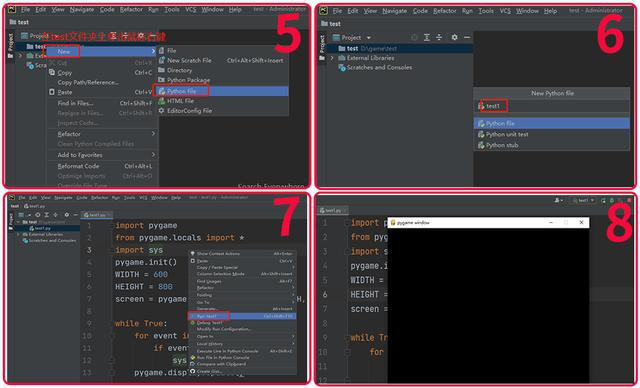The width and height of the screenshot is (640, 388).
Task: Open Project panel gear settings in screenshot 6
Action: 454,38
